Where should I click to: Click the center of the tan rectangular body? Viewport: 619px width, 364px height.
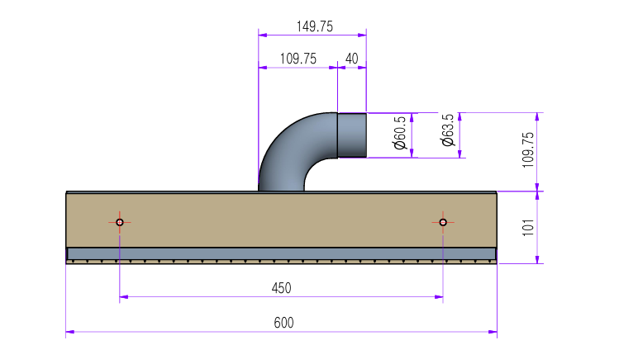[x=281, y=219]
